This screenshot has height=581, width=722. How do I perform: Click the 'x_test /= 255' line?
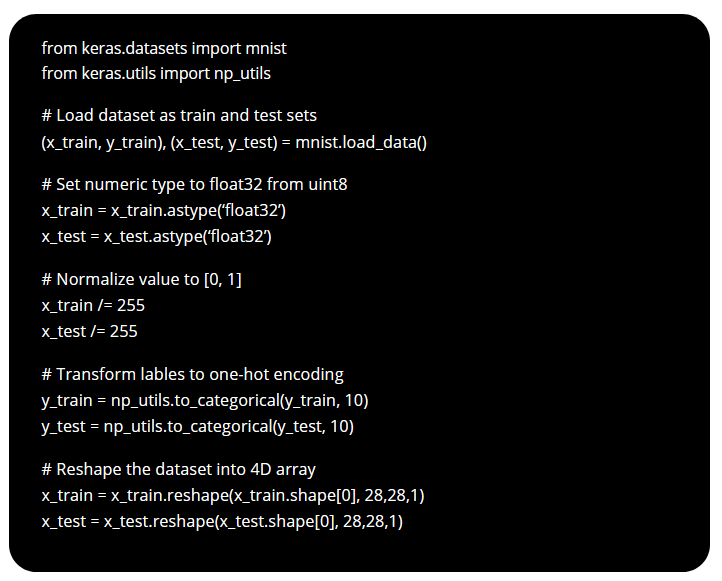[89, 331]
